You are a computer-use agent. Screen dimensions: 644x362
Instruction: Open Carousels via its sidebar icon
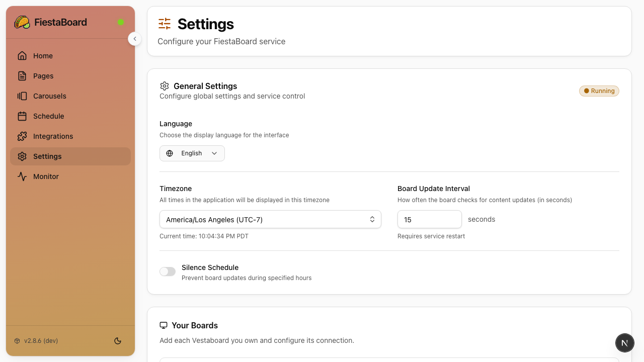[22, 96]
